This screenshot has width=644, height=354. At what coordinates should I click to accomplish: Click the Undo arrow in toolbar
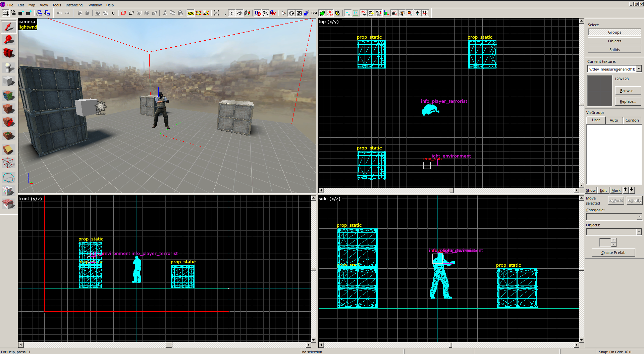59,13
